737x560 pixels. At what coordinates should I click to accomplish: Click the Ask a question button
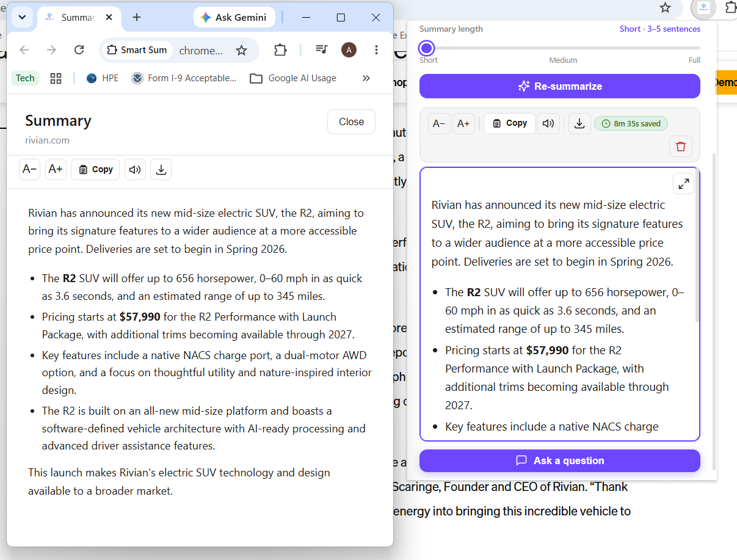(x=560, y=460)
